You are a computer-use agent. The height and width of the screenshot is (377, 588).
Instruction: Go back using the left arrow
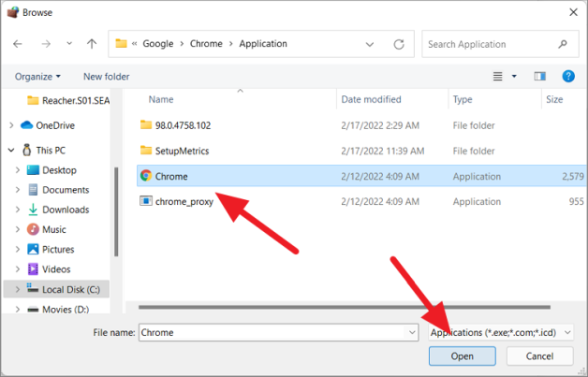point(18,44)
